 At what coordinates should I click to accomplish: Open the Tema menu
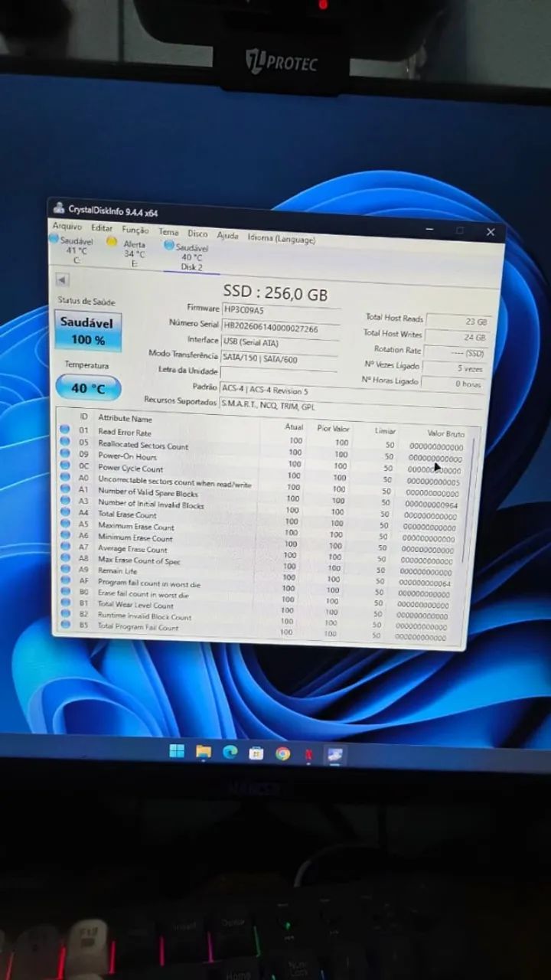[x=168, y=232]
